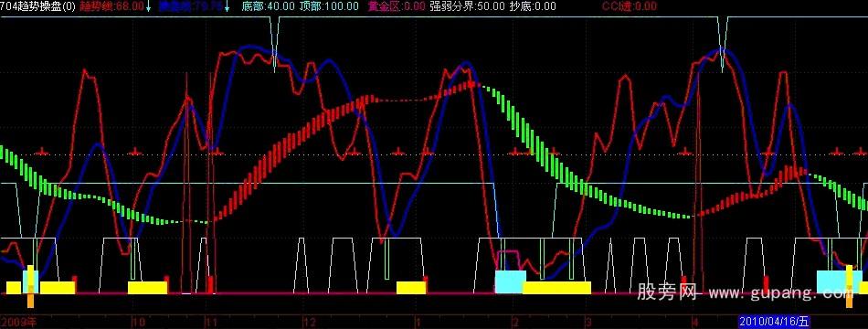Click the highlighted date 2010/04/16/五
The image size is (868, 329).
coord(775,322)
